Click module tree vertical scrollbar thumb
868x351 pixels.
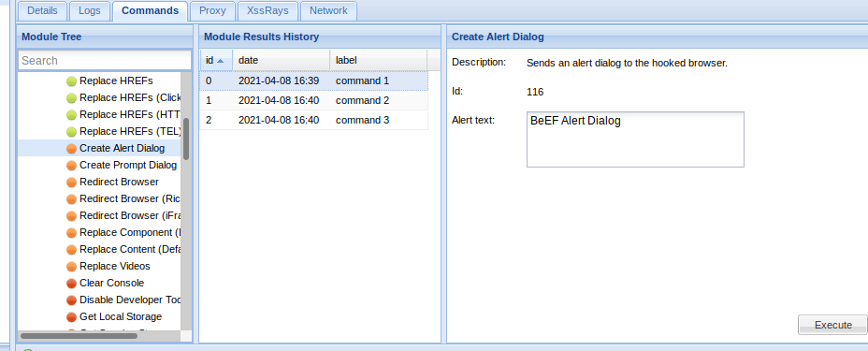tap(186, 139)
